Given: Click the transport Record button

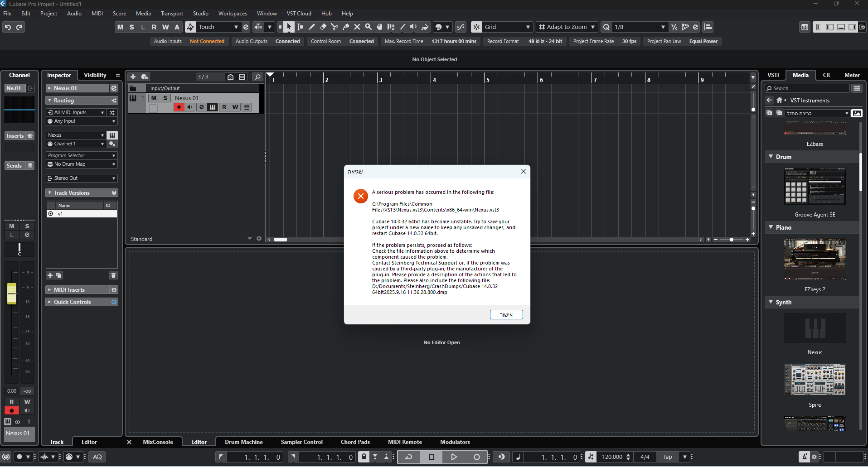Looking at the screenshot, I should (476, 457).
